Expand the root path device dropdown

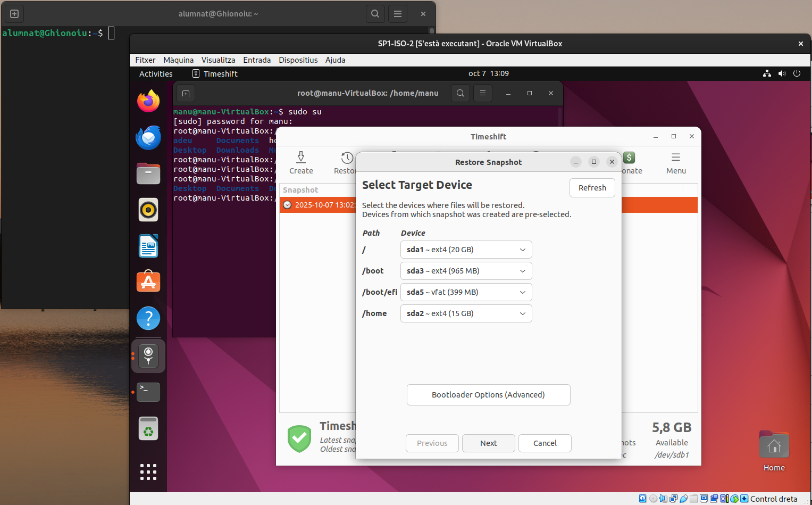(x=466, y=250)
